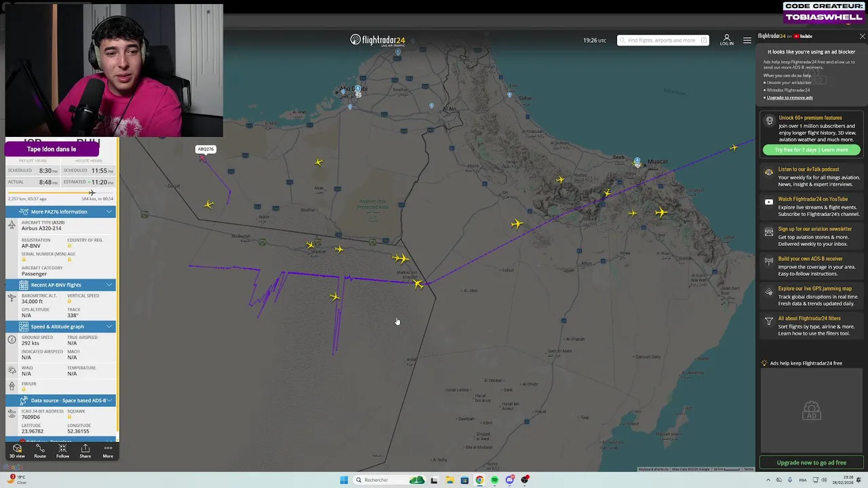The height and width of the screenshot is (488, 868).
Task: Open Windows Start menu
Action: click(x=344, y=480)
